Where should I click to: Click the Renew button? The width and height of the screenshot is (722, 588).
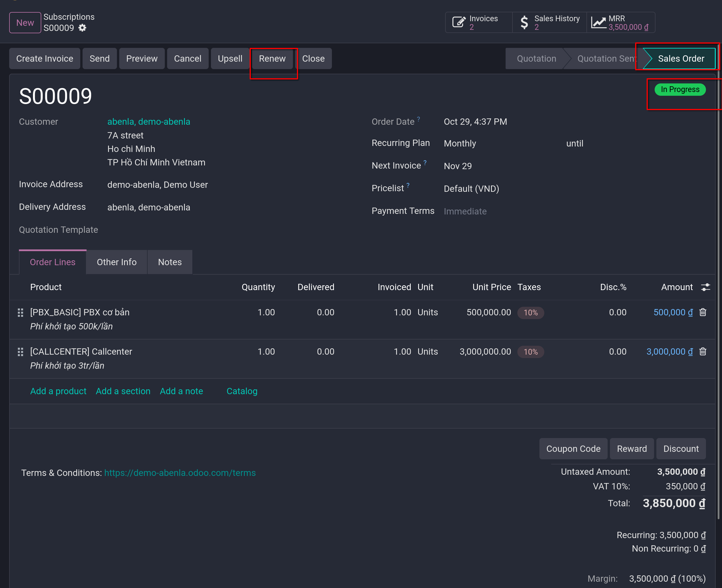pyautogui.click(x=272, y=58)
